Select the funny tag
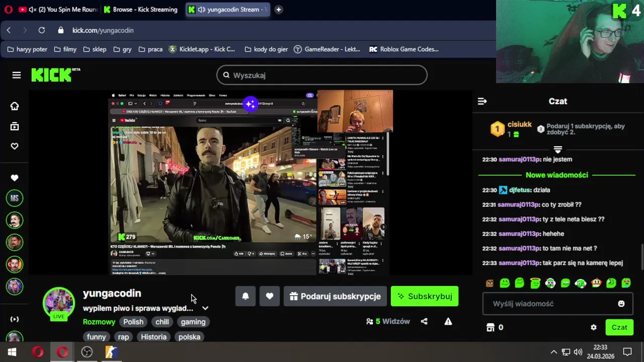 click(96, 337)
